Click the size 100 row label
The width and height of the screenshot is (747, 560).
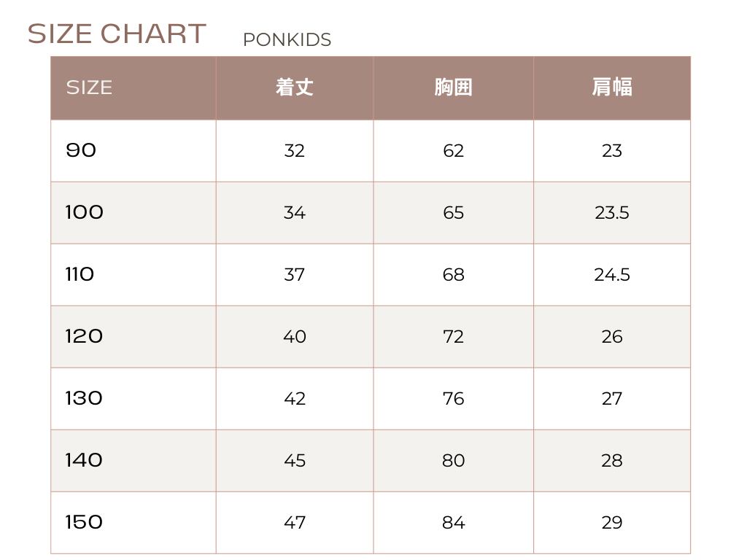(85, 212)
